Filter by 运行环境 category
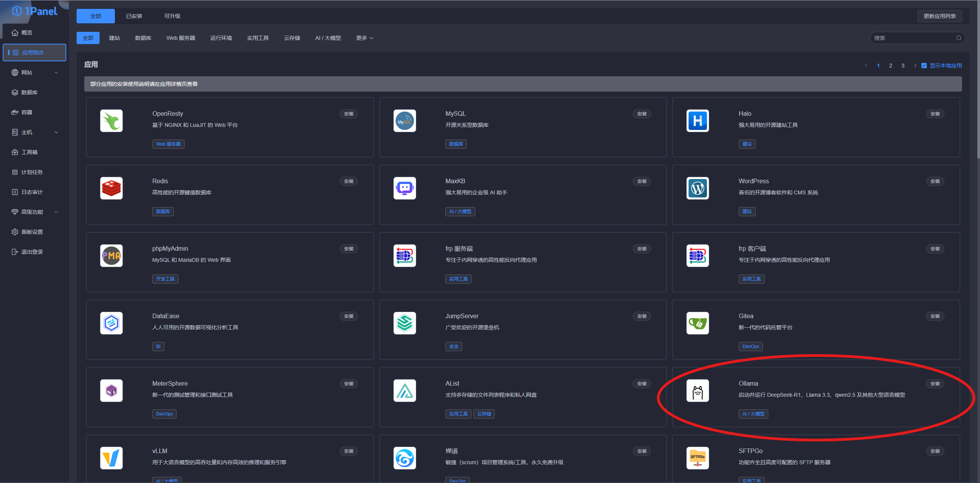Image resolution: width=980 pixels, height=483 pixels. point(221,38)
